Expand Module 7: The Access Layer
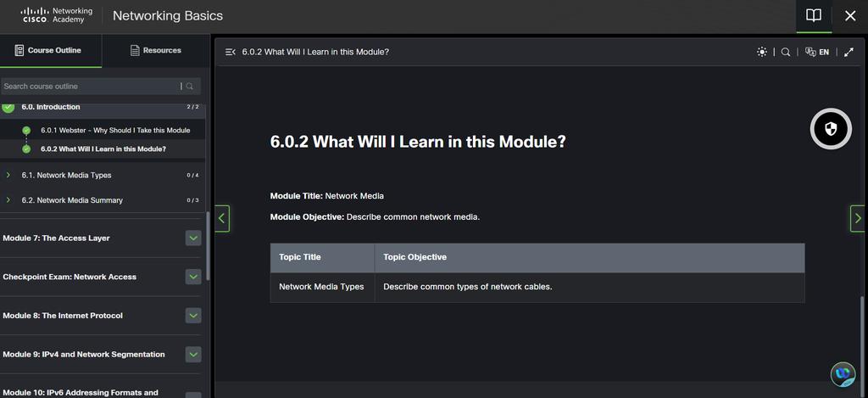868x398 pixels. pyautogui.click(x=193, y=238)
